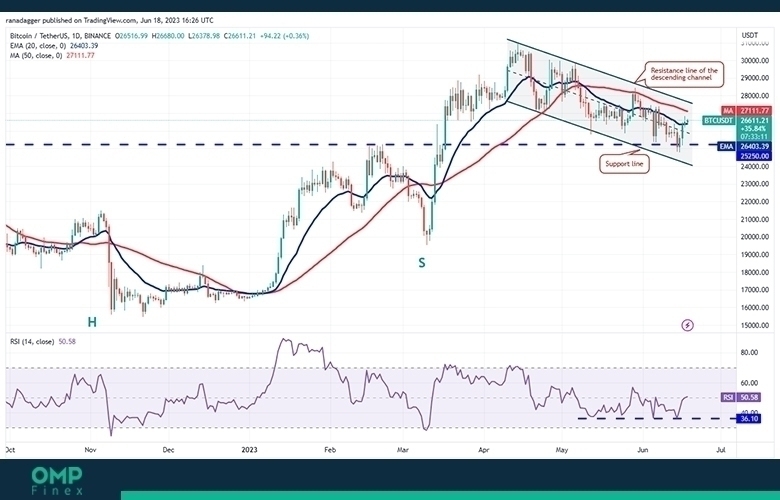Click the purple lightning bolt icon on the chart
This screenshot has height=500, width=780.
coord(687,325)
